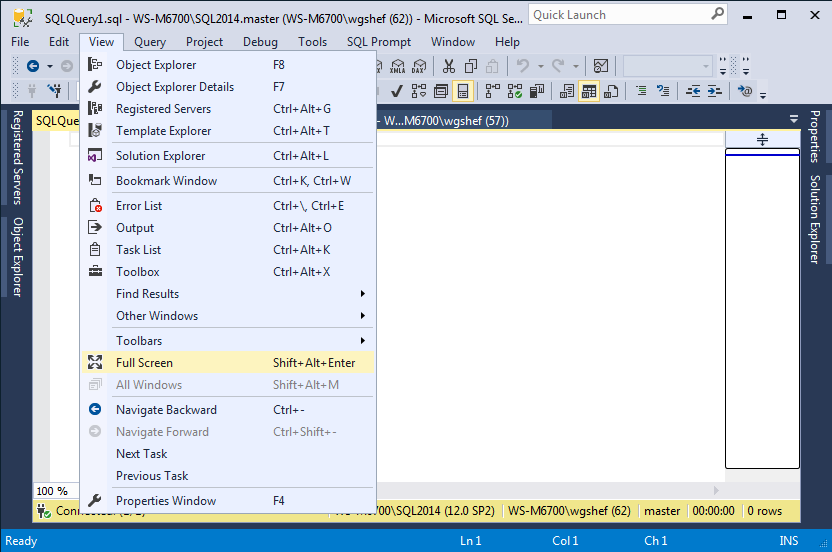Show the Error List menu entry

pyautogui.click(x=228, y=205)
